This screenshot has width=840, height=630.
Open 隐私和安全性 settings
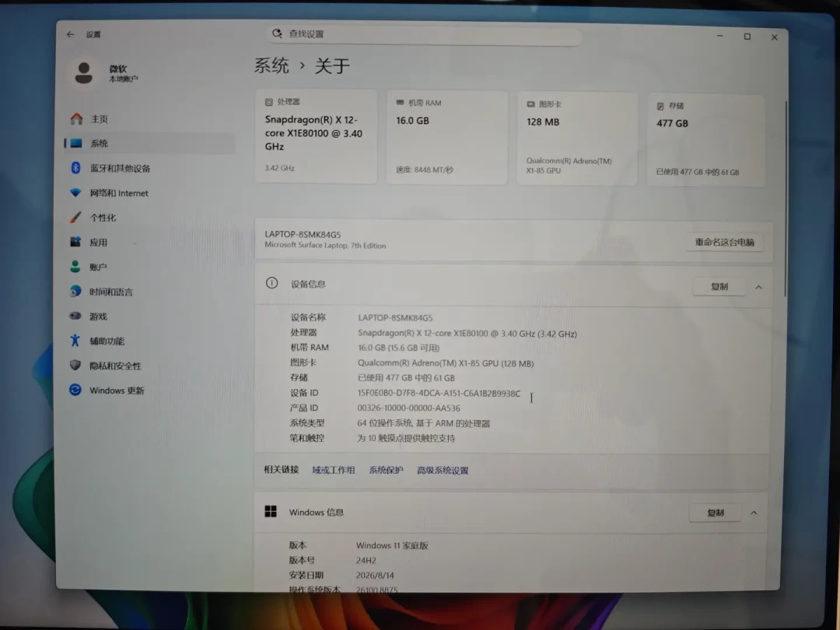click(x=150, y=366)
